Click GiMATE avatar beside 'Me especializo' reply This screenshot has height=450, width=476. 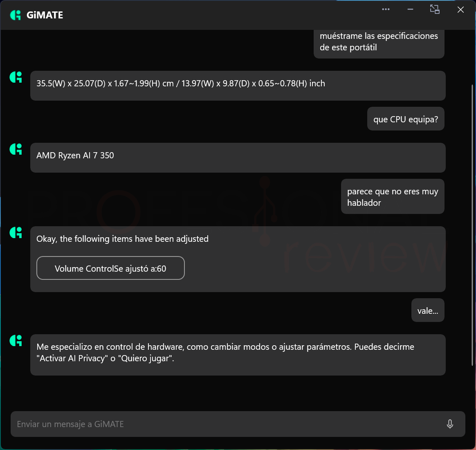(16, 341)
